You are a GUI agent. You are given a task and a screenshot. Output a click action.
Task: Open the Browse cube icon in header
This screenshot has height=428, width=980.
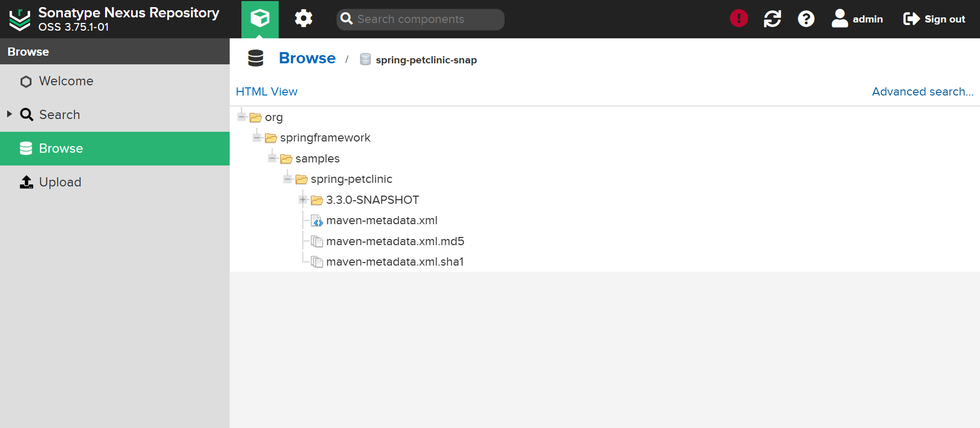[260, 19]
